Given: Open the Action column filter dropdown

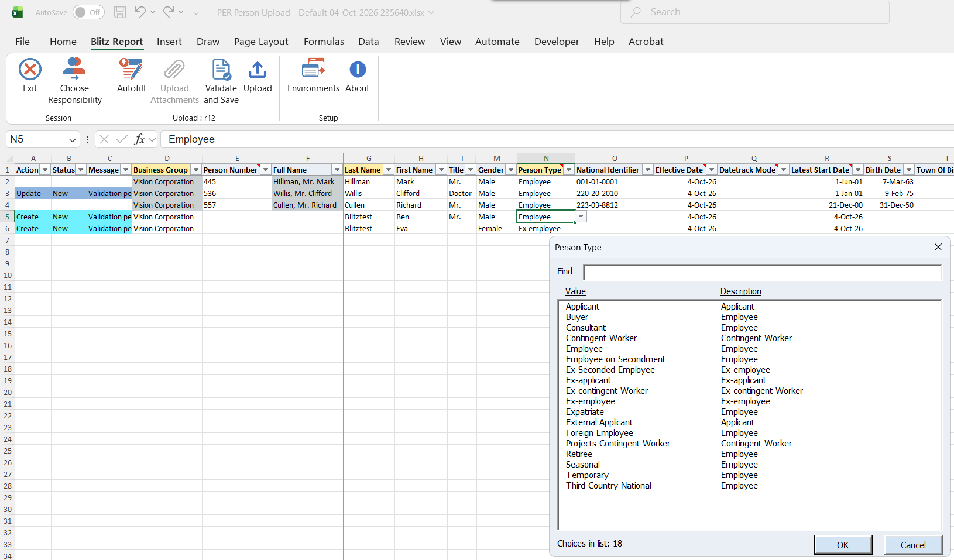Looking at the screenshot, I should click(x=45, y=170).
